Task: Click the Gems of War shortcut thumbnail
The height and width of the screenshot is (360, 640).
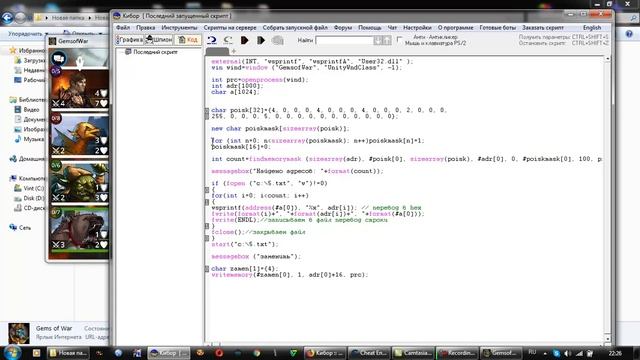Action: (x=19, y=333)
